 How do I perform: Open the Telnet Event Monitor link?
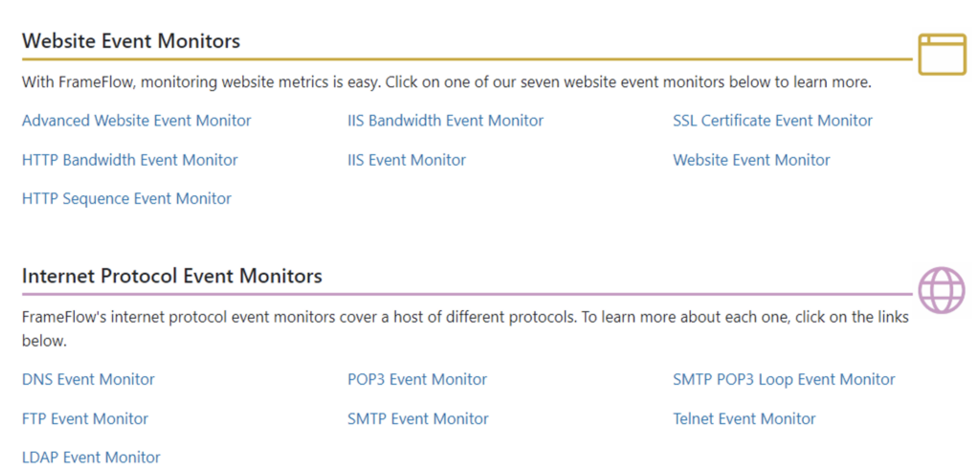pyautogui.click(x=745, y=418)
